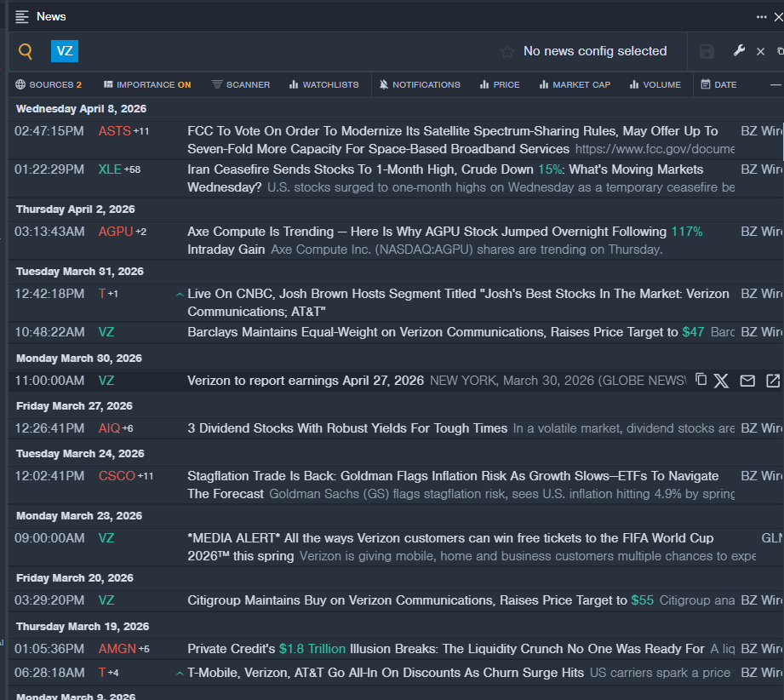Select the VZ symbol search tag
Screen dimensions: 784x700
point(65,51)
